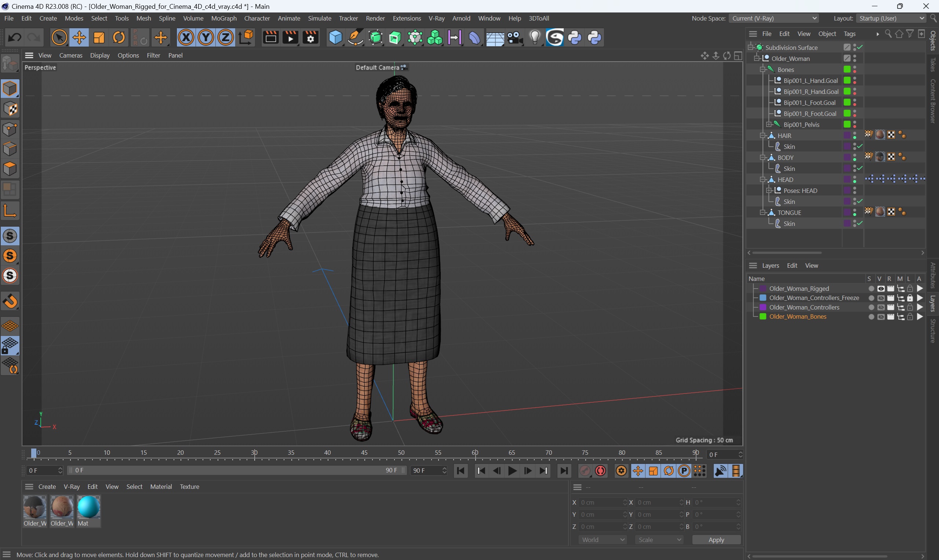
Task: Select the cyan Mat material thumbnail
Action: tap(88, 507)
